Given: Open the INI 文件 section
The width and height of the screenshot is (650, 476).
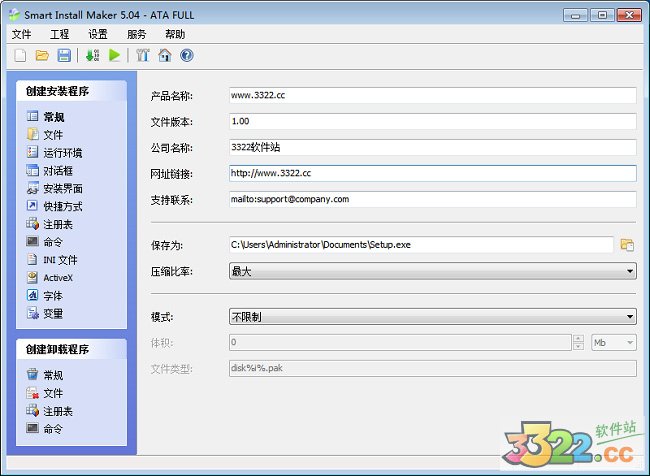Looking at the screenshot, I should point(60,260).
